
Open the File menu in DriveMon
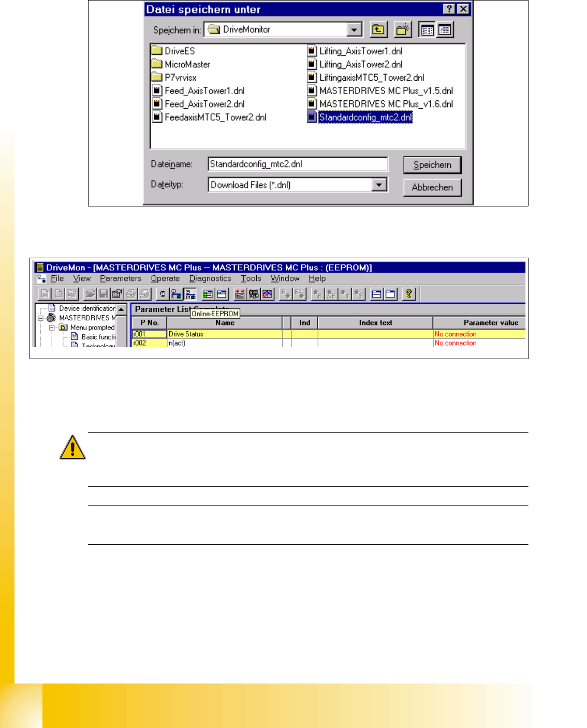(x=57, y=278)
